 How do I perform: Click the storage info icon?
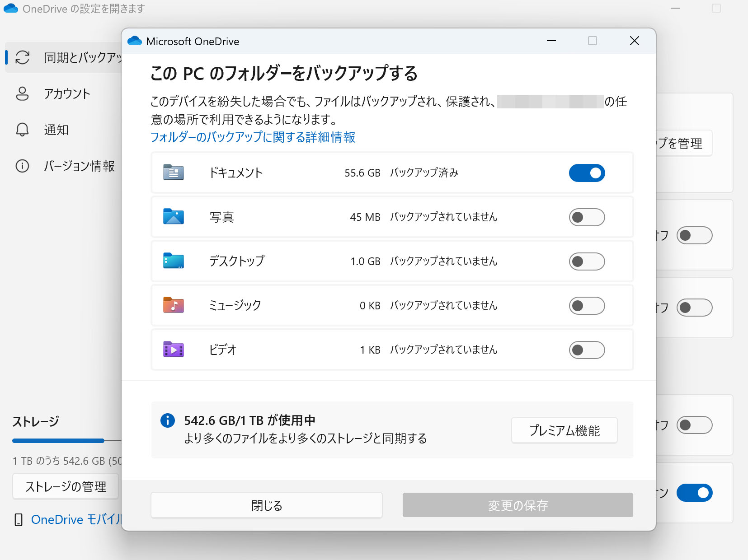(x=168, y=420)
